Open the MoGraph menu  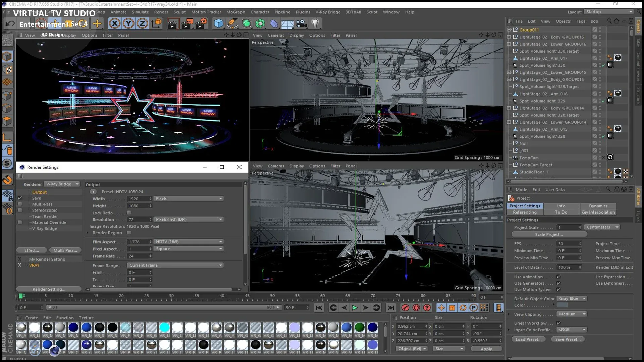click(x=235, y=12)
